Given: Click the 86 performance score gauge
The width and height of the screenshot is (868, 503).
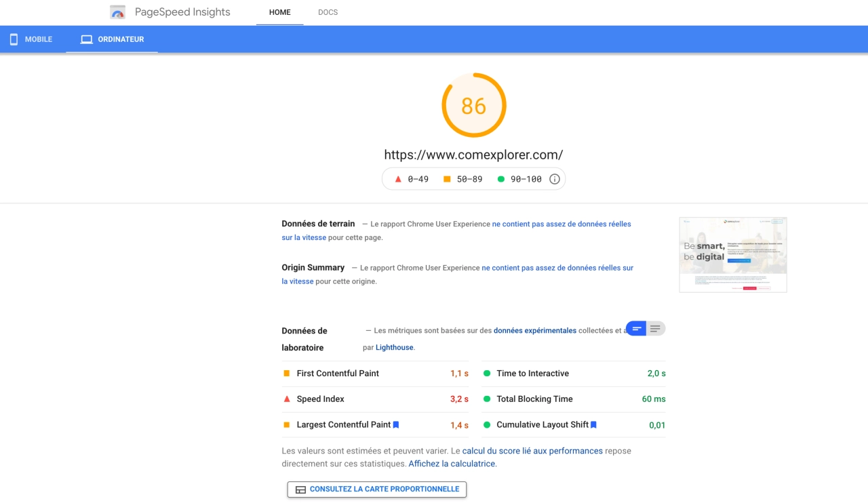Looking at the screenshot, I should tap(474, 106).
